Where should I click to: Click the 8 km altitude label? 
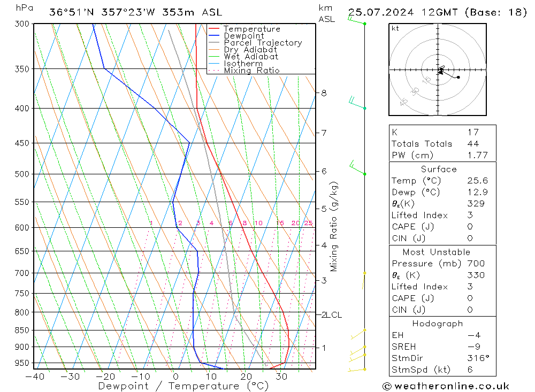click(x=324, y=93)
